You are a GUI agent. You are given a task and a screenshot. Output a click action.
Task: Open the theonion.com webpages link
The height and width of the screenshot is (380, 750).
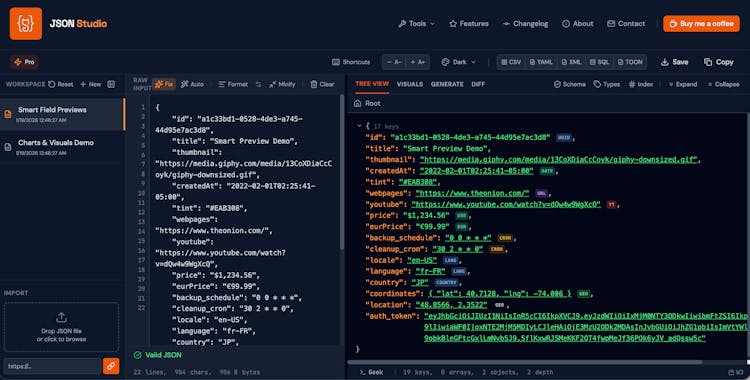point(472,193)
